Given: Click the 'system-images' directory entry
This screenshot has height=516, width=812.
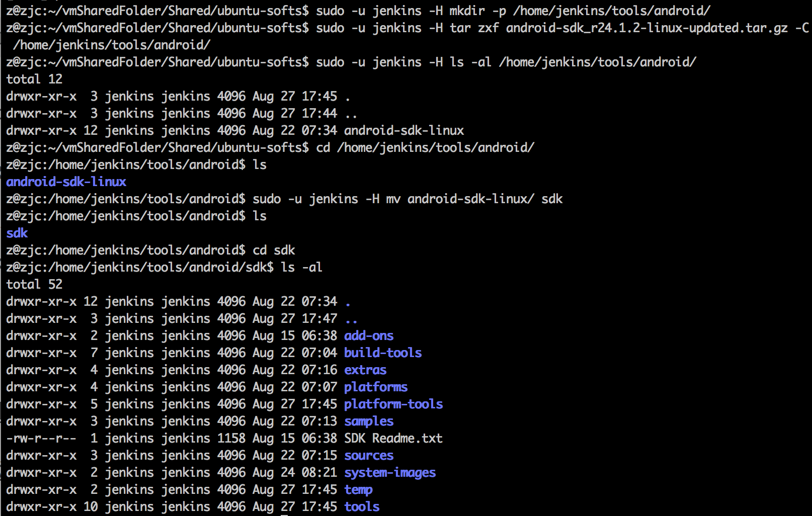Looking at the screenshot, I should coord(390,472).
